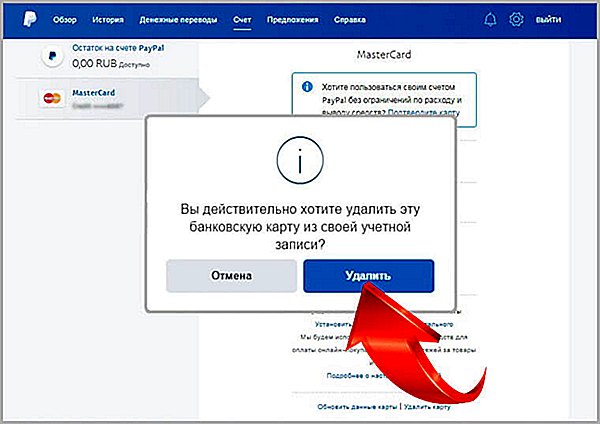
Task: Open the Обзор menu item
Action: [x=65, y=20]
